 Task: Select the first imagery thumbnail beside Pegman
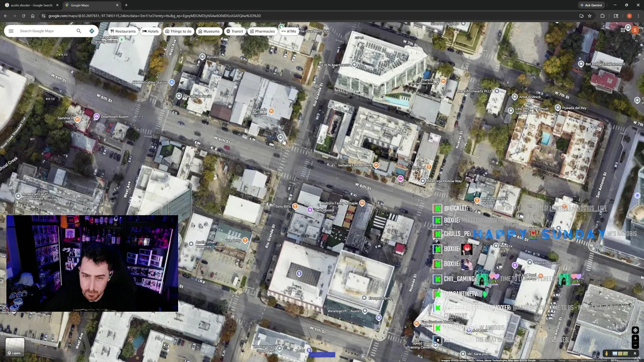615,353
